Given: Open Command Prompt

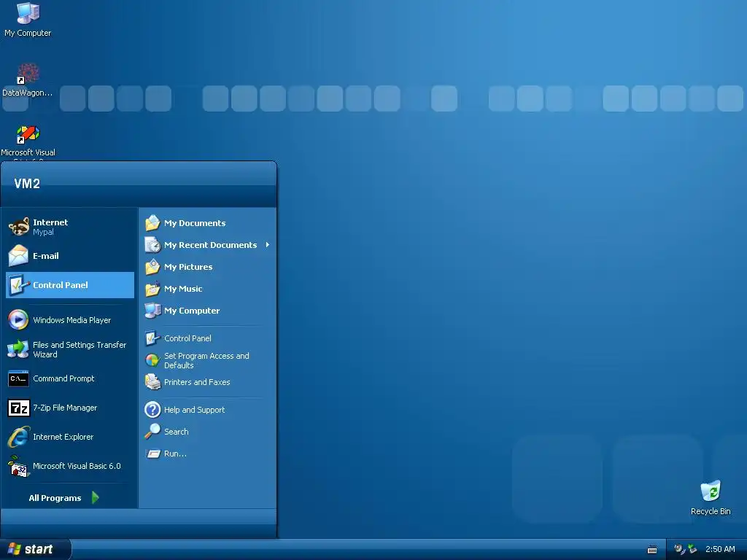Looking at the screenshot, I should pos(70,378).
